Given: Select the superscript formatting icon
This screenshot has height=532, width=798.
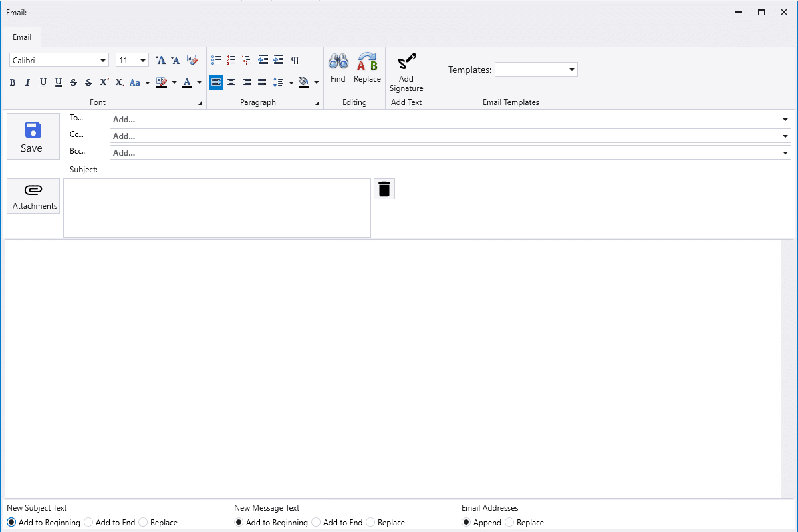Looking at the screenshot, I should click(x=104, y=82).
